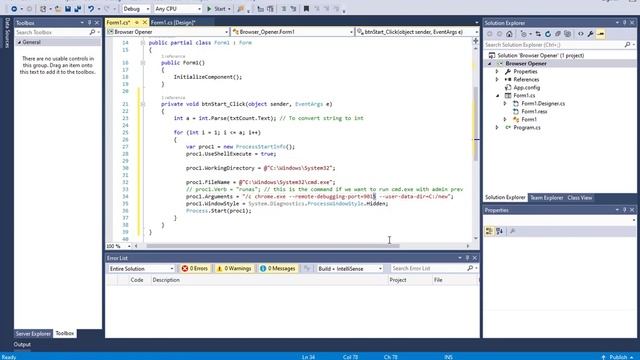Image resolution: width=640 pixels, height=360 pixels.
Task: Click the Toolbox search magnifier icon
Action: (92, 32)
